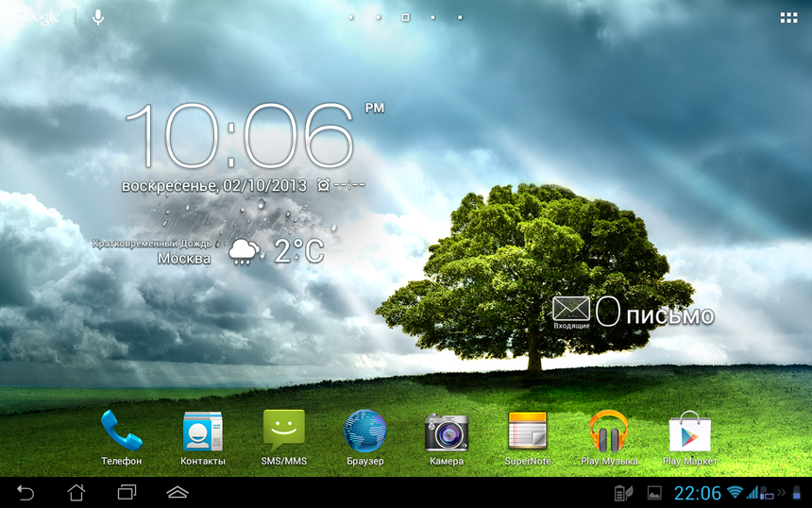Select the current center page indicator
The image size is (812, 508).
click(405, 18)
